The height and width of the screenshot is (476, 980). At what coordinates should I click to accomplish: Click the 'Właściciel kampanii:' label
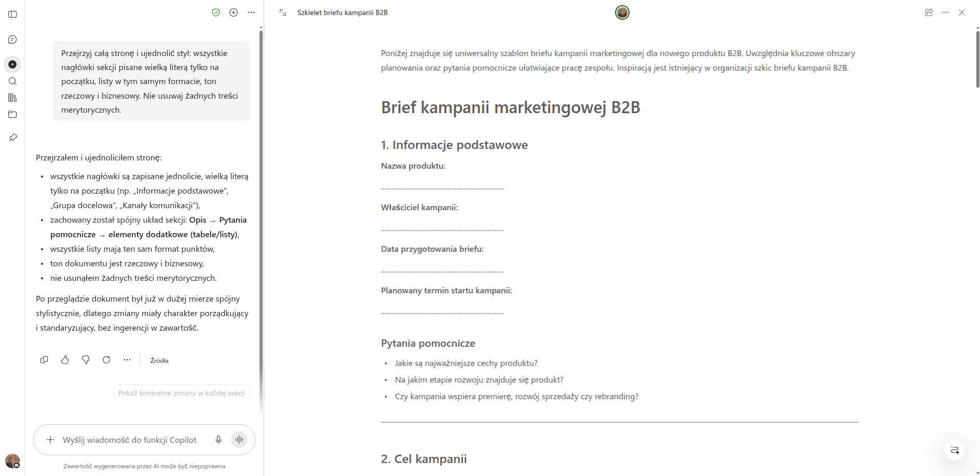pyautogui.click(x=419, y=208)
